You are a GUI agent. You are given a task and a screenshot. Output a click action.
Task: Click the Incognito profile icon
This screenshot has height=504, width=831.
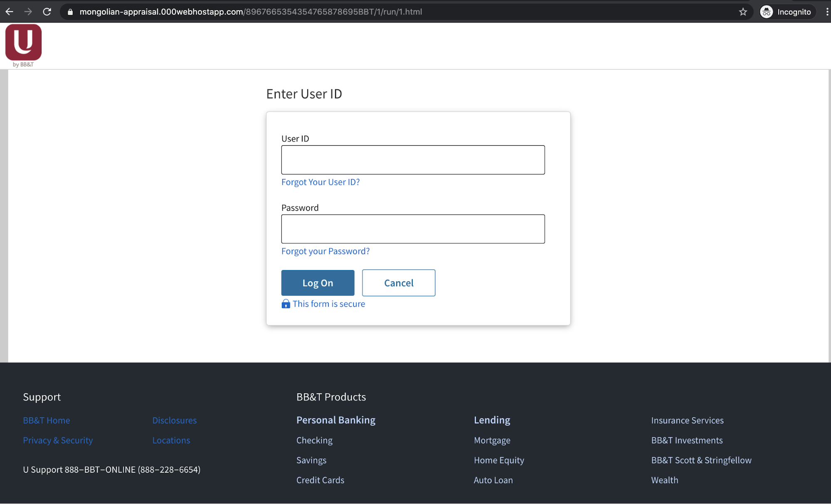tap(766, 12)
